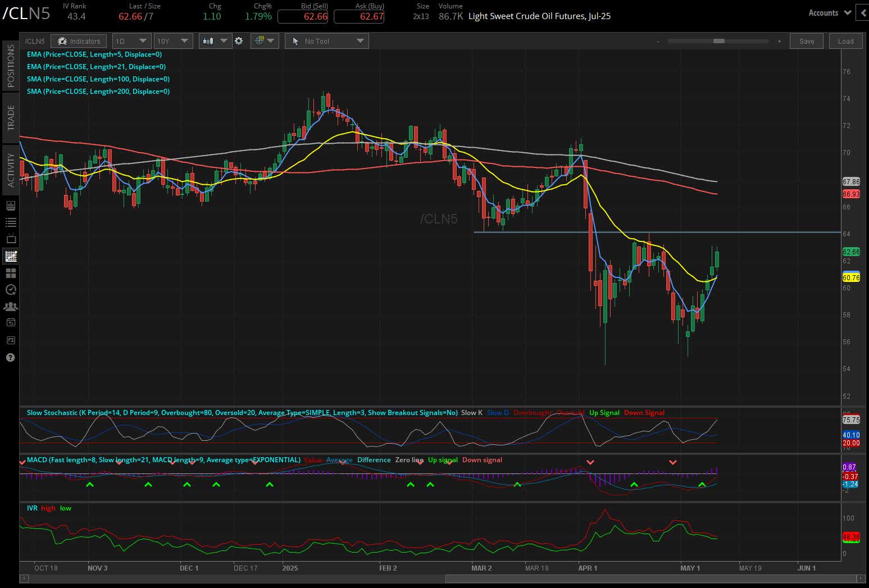
Task: Open the Indicators editor
Action: tap(78, 40)
